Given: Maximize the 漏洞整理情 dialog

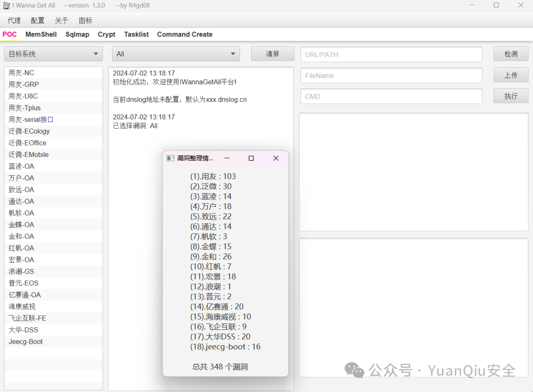Looking at the screenshot, I should [x=251, y=158].
